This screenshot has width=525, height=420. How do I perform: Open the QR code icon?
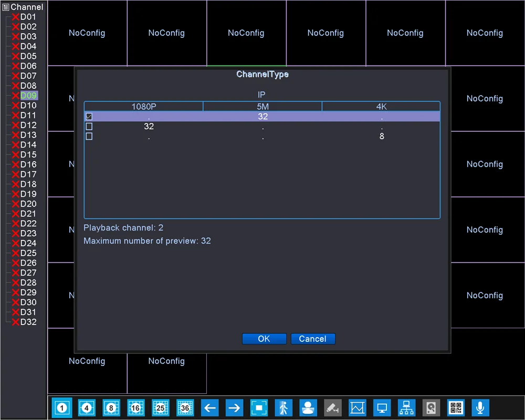point(456,407)
